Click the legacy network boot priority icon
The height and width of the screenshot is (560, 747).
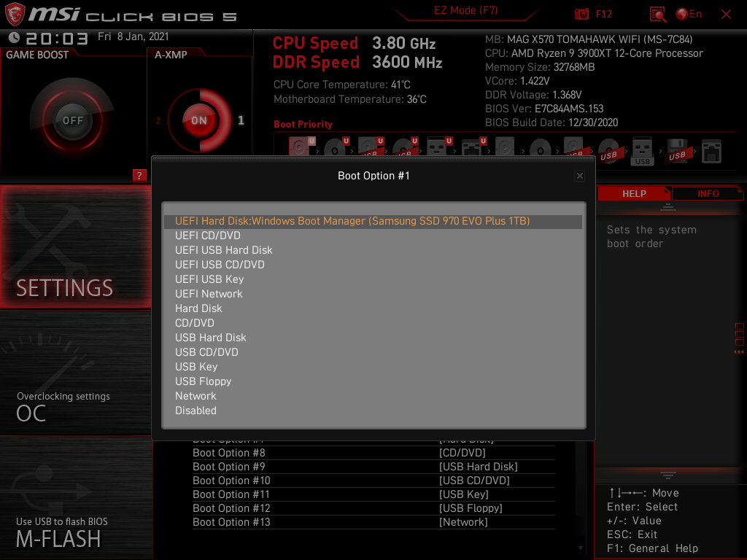click(711, 152)
